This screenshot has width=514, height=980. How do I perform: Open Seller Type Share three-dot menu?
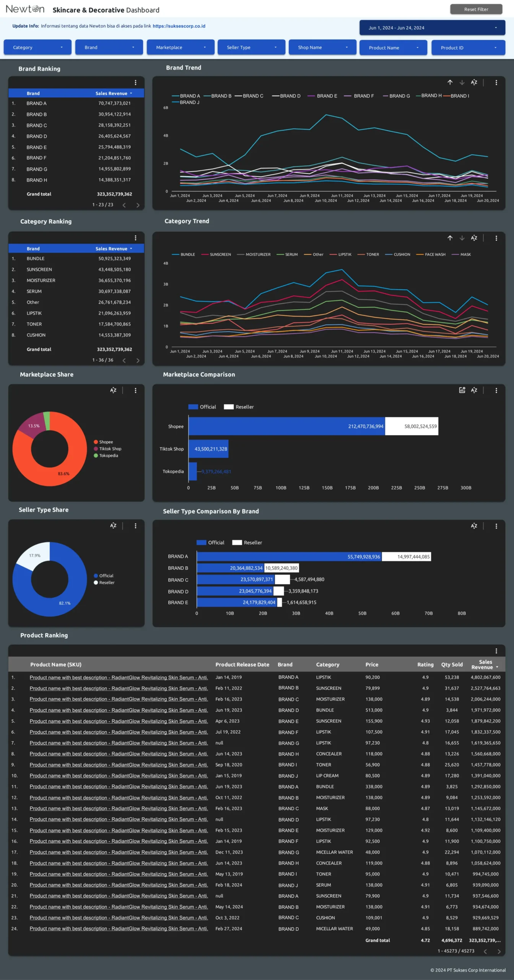click(x=135, y=526)
